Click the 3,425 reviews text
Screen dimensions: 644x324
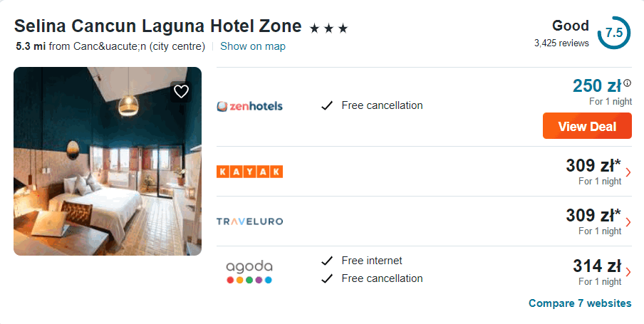[561, 43]
